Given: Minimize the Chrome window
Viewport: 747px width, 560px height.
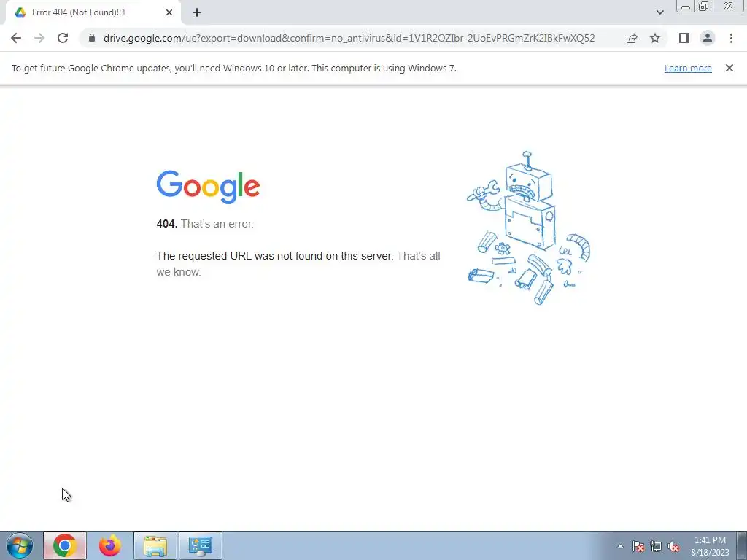Looking at the screenshot, I should pos(686,7).
